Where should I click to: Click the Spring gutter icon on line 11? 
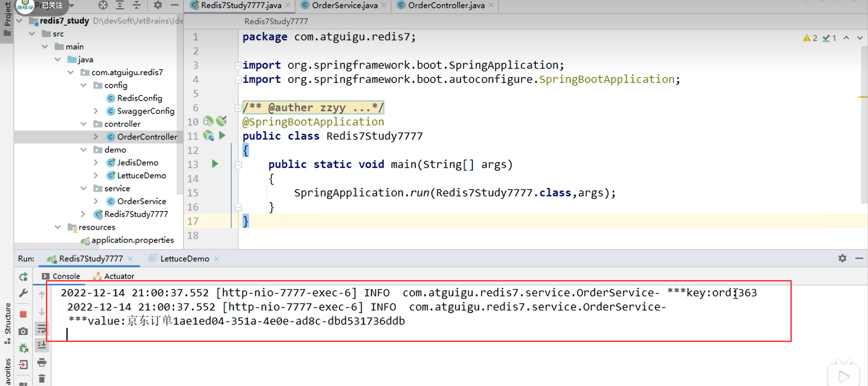208,136
